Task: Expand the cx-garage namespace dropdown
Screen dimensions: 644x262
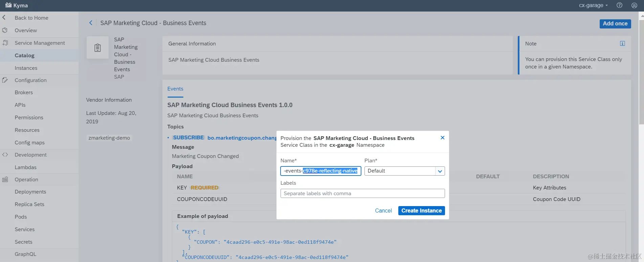Action: click(x=593, y=5)
